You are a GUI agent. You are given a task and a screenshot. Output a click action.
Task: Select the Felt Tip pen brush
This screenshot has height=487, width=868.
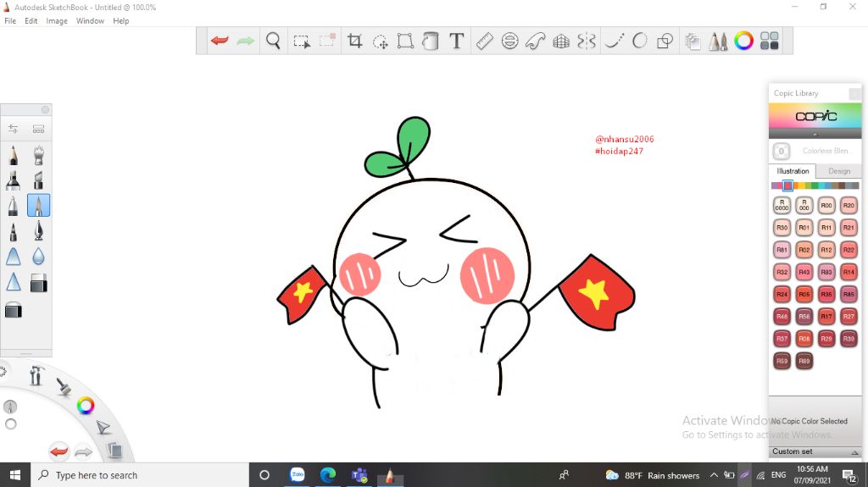(14, 230)
